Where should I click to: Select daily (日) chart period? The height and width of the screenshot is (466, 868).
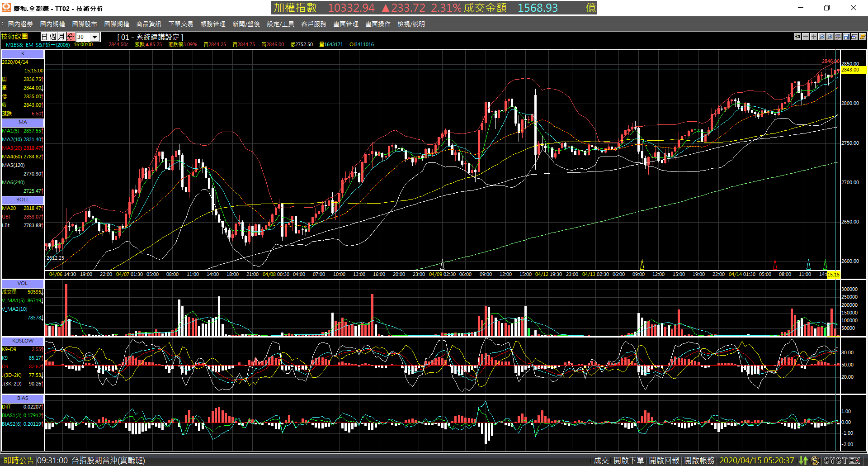(45, 37)
